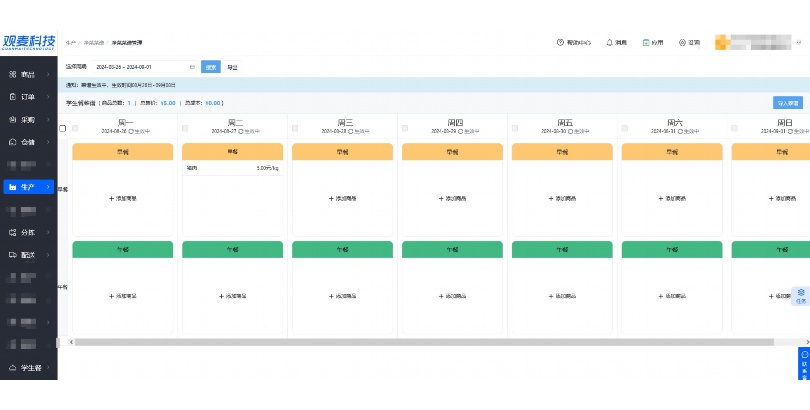Click the date range input 2024-08-26 – 2024-09-01
810x410 pixels.
pos(145,67)
